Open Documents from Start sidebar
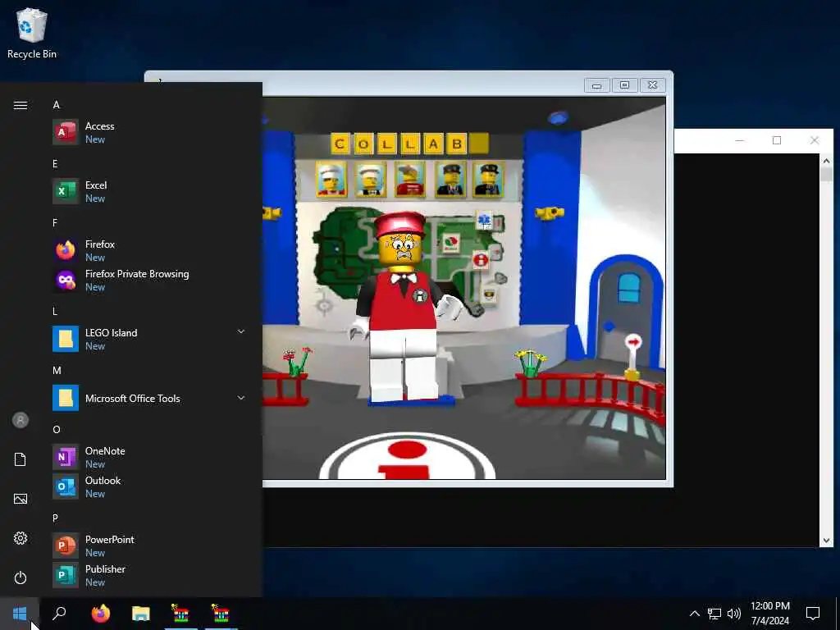 (x=21, y=459)
